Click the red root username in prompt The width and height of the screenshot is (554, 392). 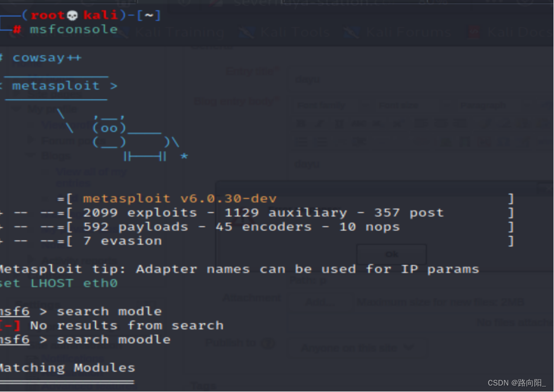click(x=48, y=15)
